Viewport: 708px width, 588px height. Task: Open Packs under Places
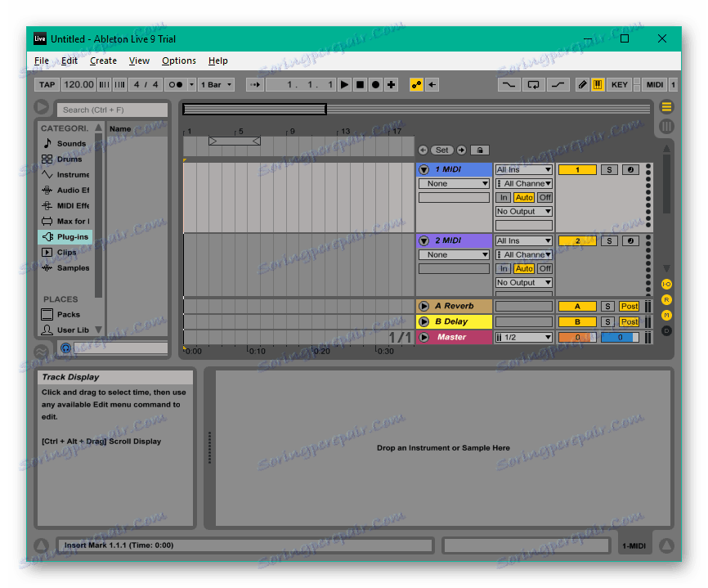[66, 314]
